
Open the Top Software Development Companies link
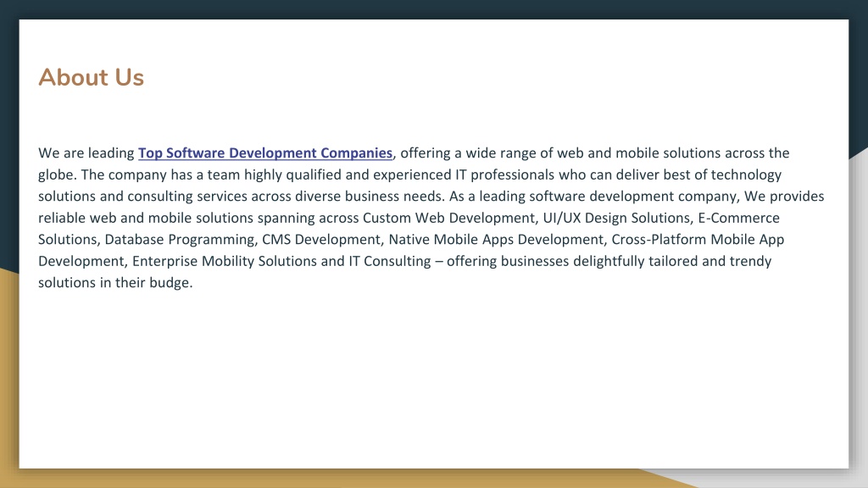[265, 153]
